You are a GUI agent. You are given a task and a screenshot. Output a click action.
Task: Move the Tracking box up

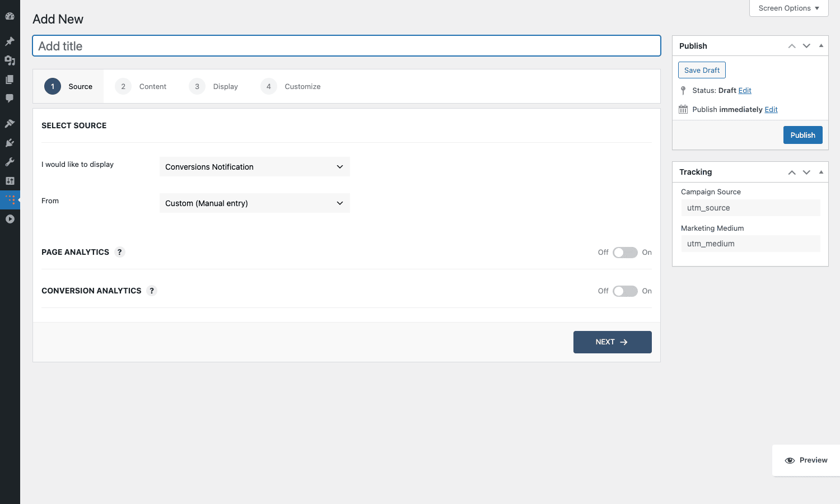point(792,172)
